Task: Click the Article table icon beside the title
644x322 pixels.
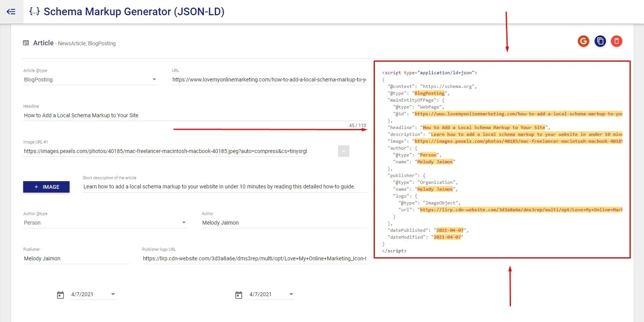Action: click(x=26, y=43)
